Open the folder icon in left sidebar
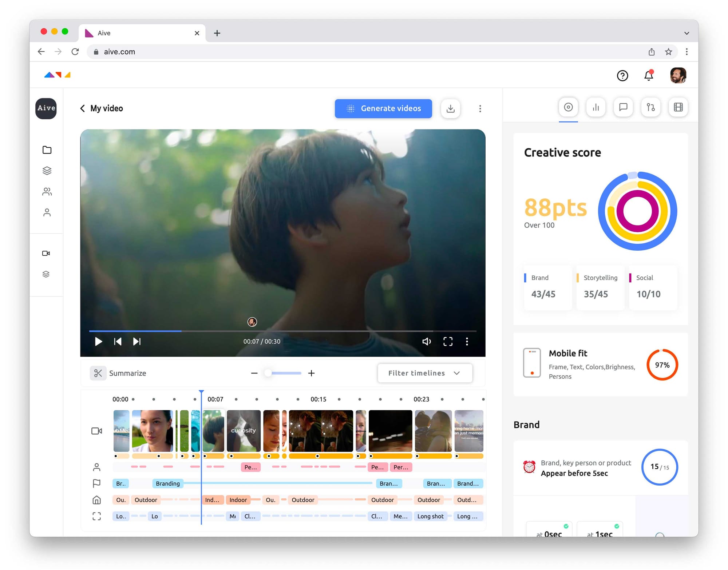Screen dimensions: 728x570 [x=47, y=150]
